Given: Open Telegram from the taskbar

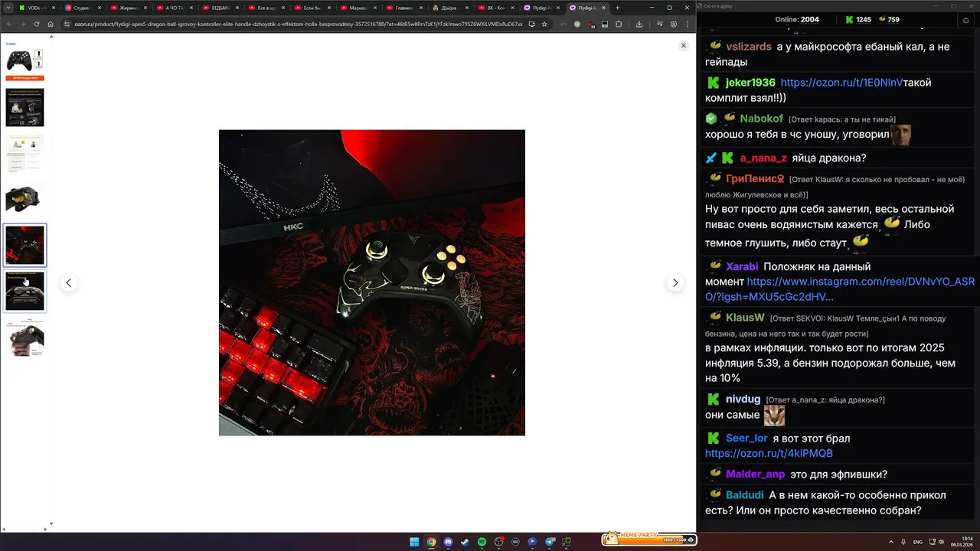Looking at the screenshot, I should [549, 542].
